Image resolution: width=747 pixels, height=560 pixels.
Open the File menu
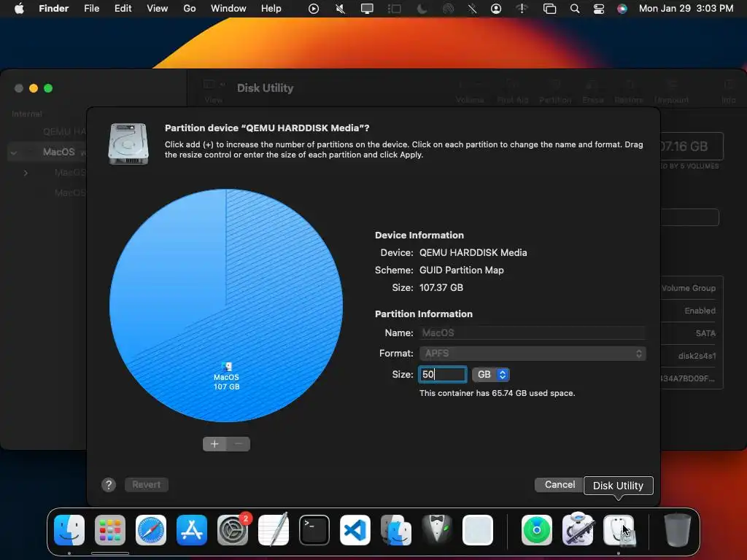coord(91,9)
